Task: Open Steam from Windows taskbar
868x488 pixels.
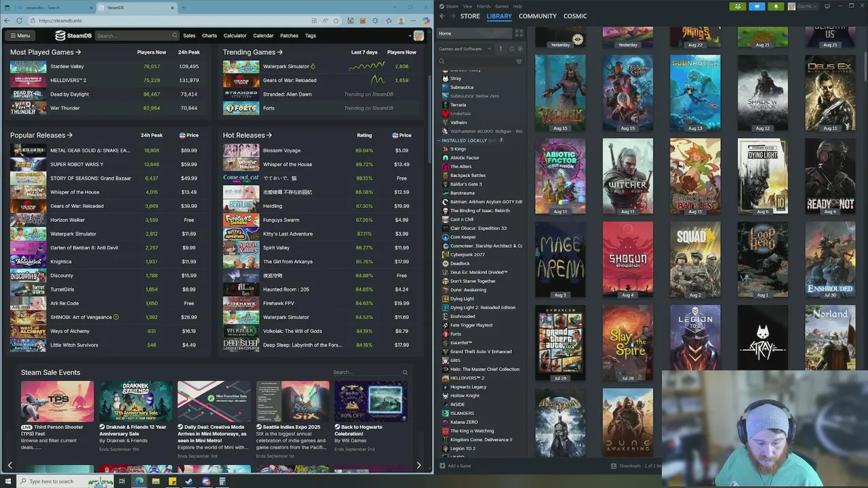Action: click(189, 481)
